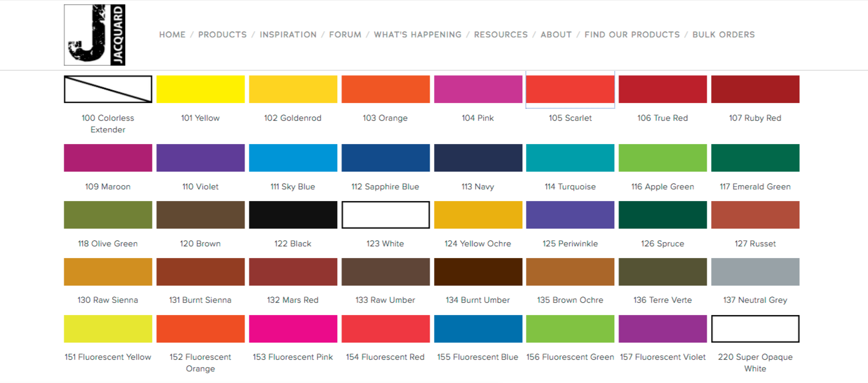Open the Forum page

345,35
